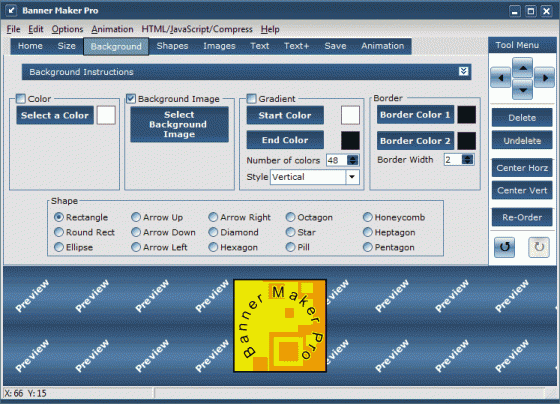Move selected object left with the arrow icon
Screen dimensions: 560x404
tap(500, 78)
